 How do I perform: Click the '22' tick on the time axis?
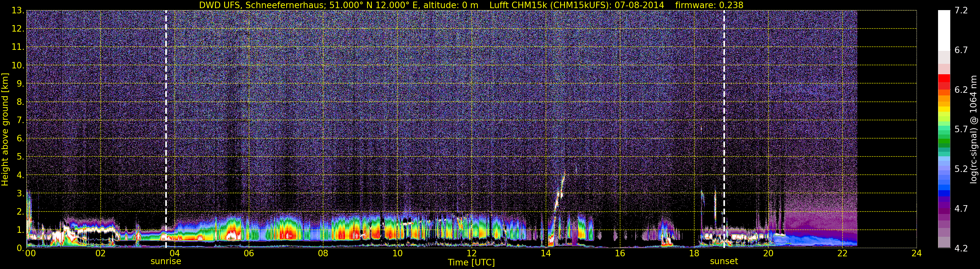[x=842, y=254]
